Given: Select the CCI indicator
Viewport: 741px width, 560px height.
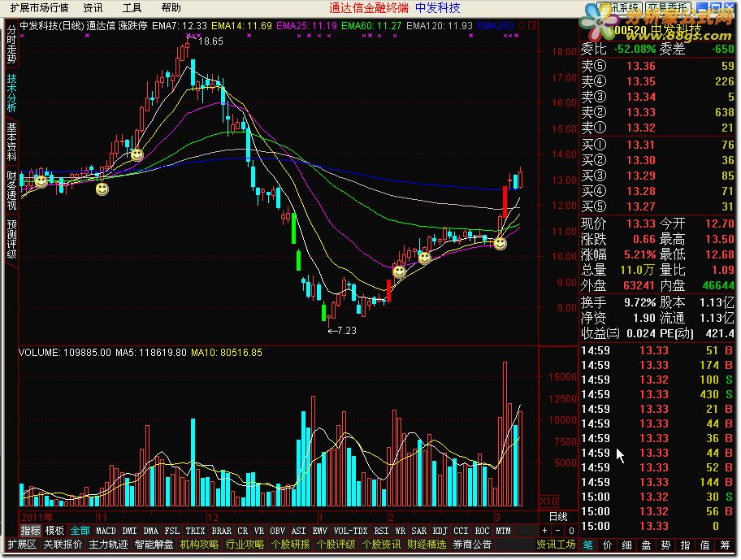Looking at the screenshot, I should 461,531.
